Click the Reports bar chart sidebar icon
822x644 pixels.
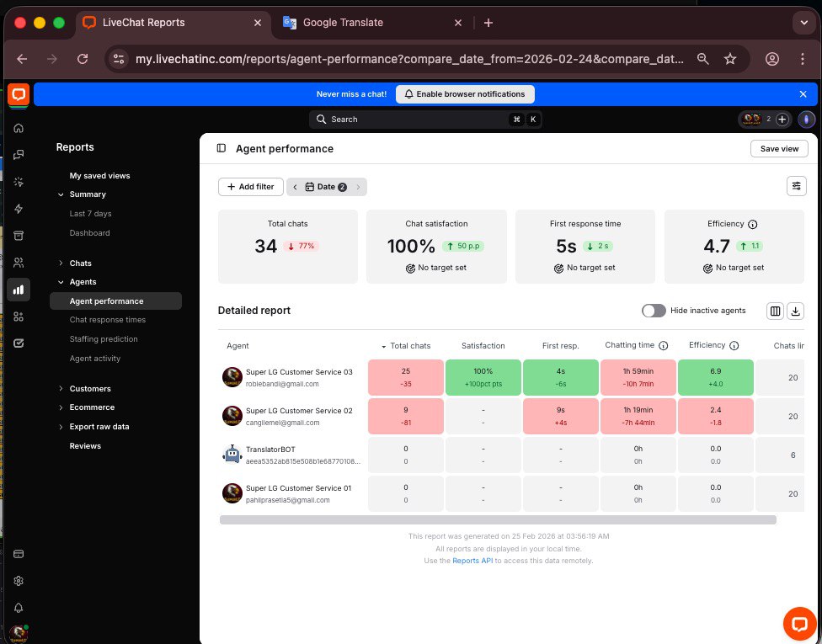[19, 290]
